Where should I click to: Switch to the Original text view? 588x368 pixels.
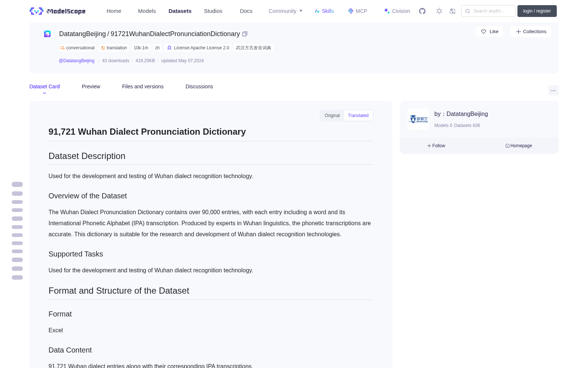click(x=332, y=116)
